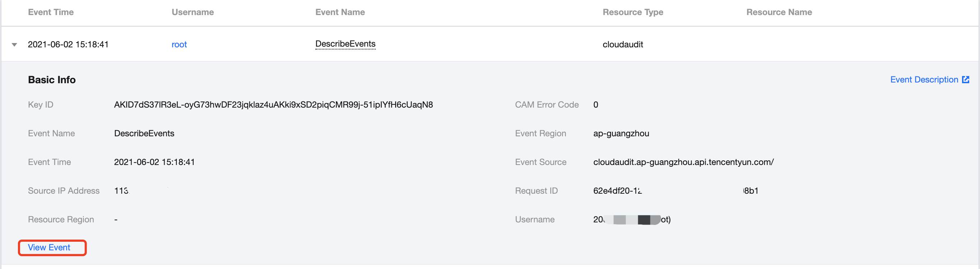Click the CAM Error Code value 0
The height and width of the screenshot is (269, 980).
coord(595,105)
